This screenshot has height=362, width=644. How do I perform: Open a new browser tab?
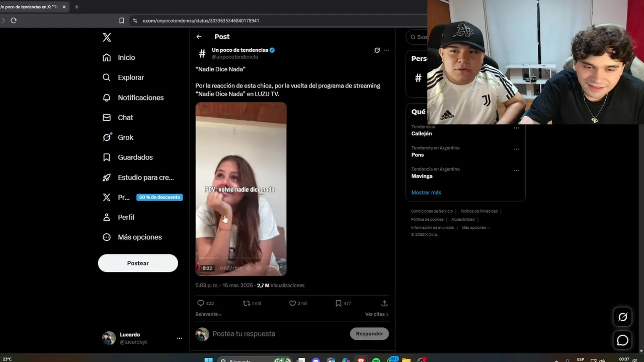tap(76, 7)
